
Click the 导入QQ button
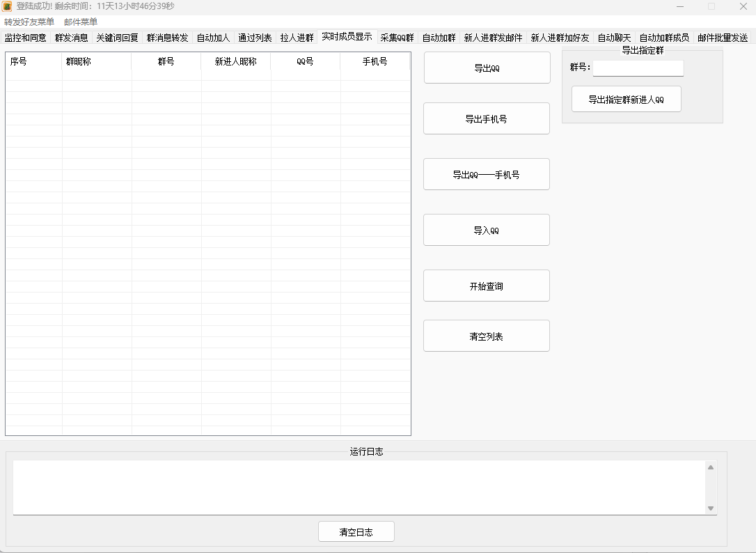click(x=486, y=229)
